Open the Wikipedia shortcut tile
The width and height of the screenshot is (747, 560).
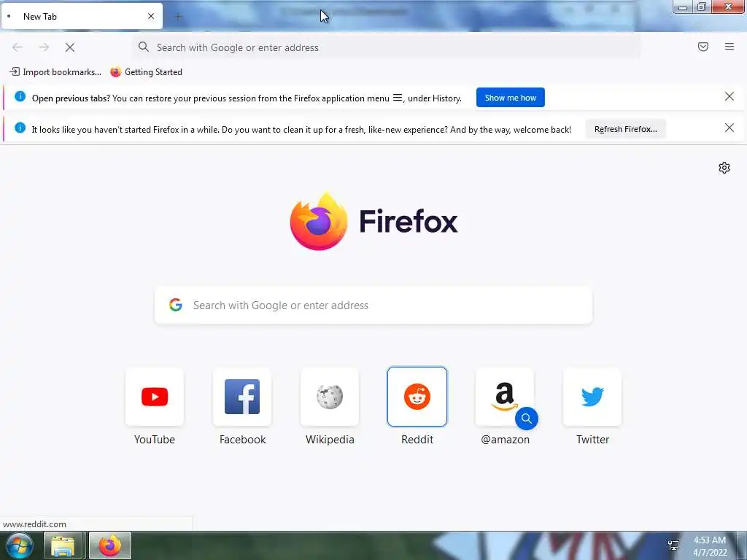pos(330,397)
